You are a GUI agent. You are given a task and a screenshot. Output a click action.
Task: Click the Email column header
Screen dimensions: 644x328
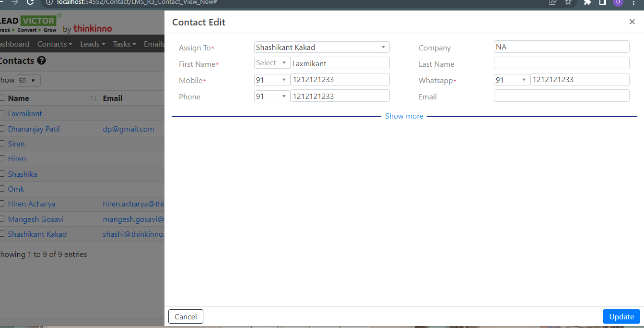[x=113, y=98]
